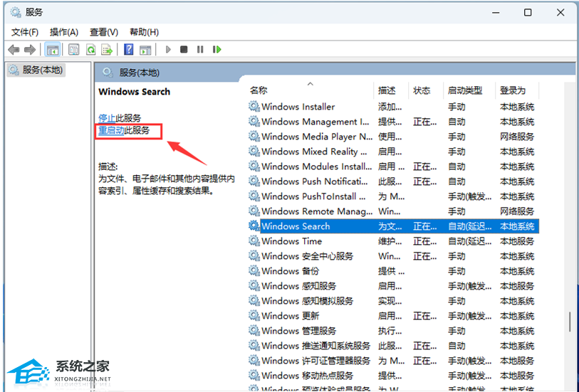
Task: Click 网络服务 in the Windows Media Player row
Action: pos(517,137)
